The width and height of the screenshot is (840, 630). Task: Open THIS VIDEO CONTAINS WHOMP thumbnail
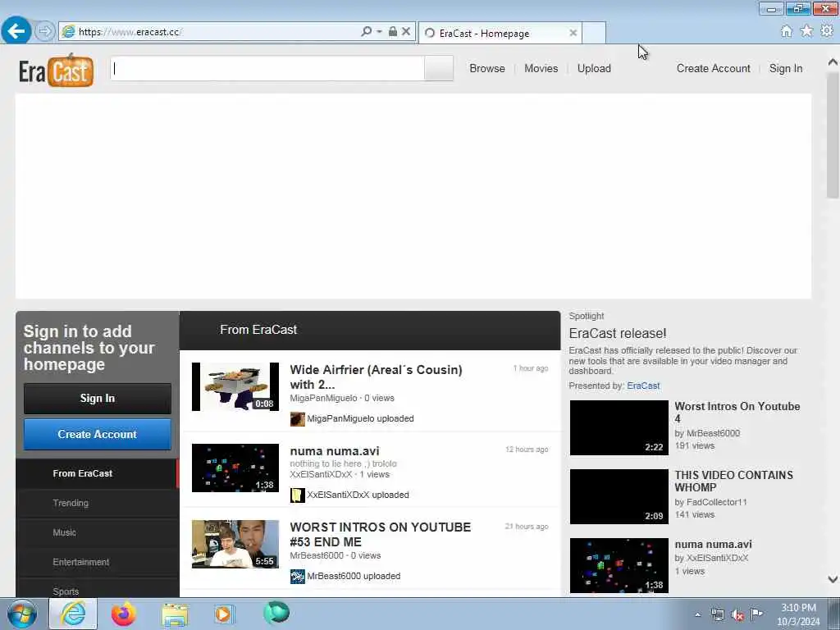(619, 496)
